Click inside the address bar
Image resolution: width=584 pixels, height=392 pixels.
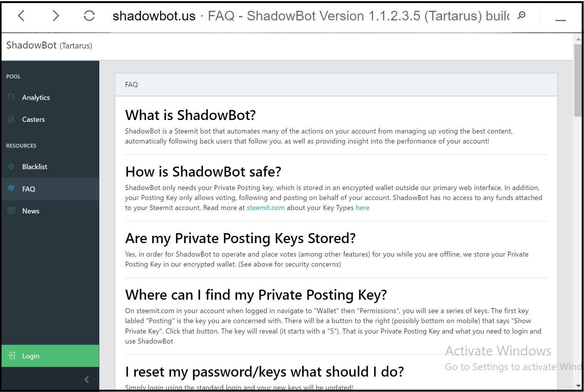269,16
